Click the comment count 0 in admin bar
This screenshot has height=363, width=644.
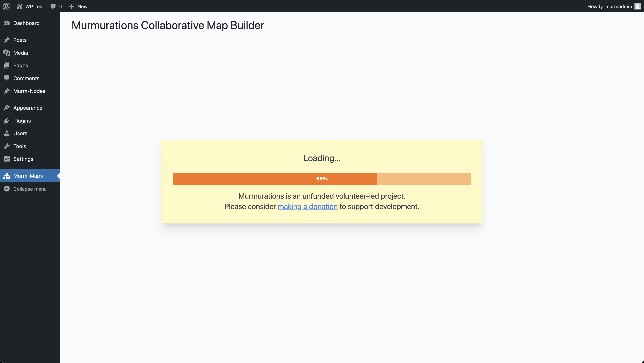tap(61, 7)
